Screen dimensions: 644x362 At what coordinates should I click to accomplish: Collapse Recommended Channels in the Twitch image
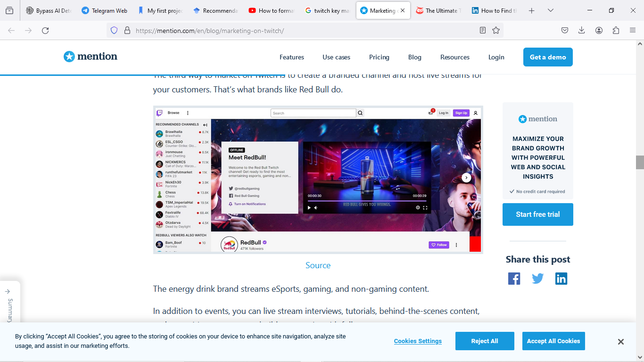pyautogui.click(x=204, y=124)
